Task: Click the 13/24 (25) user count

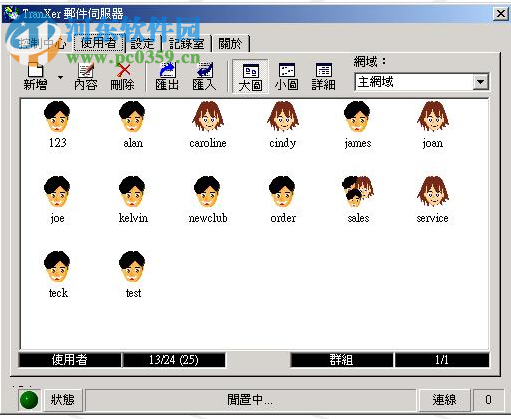Action: click(174, 360)
